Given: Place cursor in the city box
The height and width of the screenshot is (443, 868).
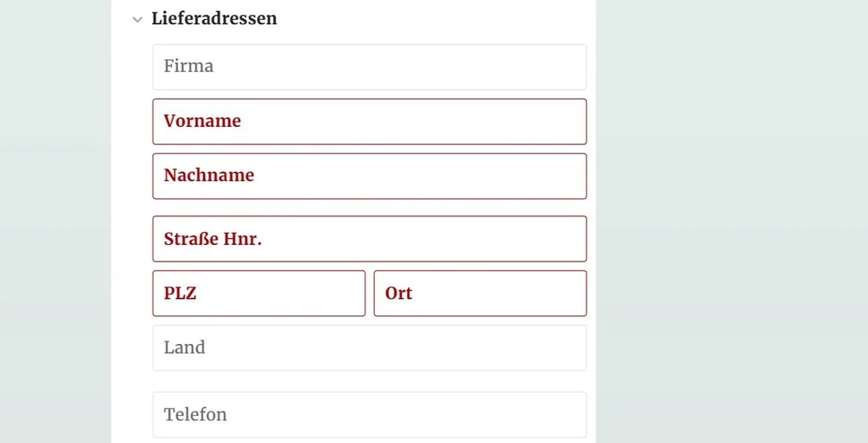Looking at the screenshot, I should pyautogui.click(x=480, y=294).
